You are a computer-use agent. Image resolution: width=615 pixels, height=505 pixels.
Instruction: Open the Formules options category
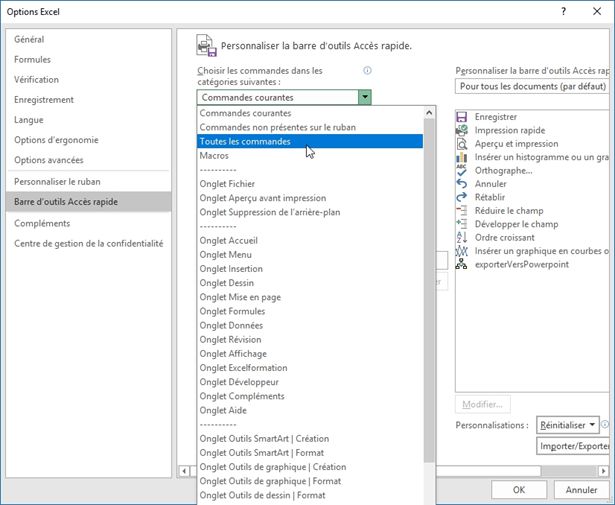(89, 60)
